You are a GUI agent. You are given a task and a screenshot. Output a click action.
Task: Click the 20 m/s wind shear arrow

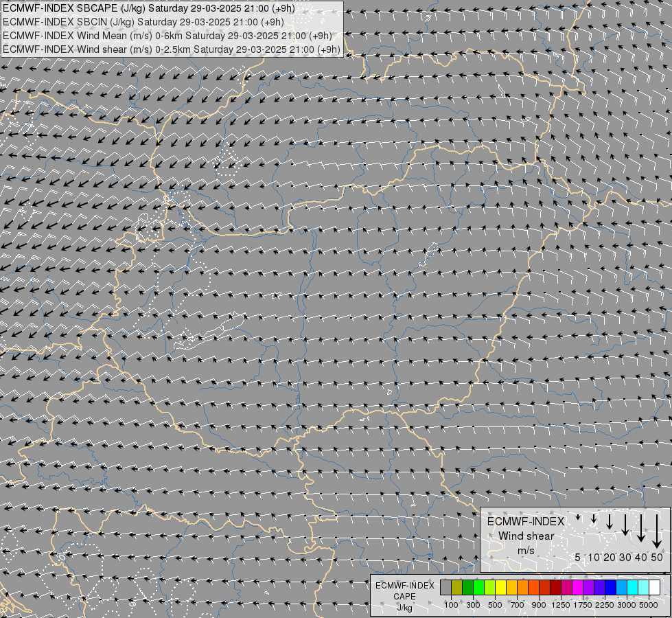(x=610, y=522)
